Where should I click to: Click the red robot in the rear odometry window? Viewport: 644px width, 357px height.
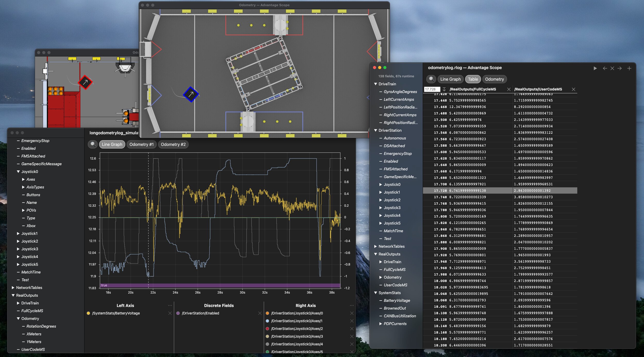[x=85, y=82]
